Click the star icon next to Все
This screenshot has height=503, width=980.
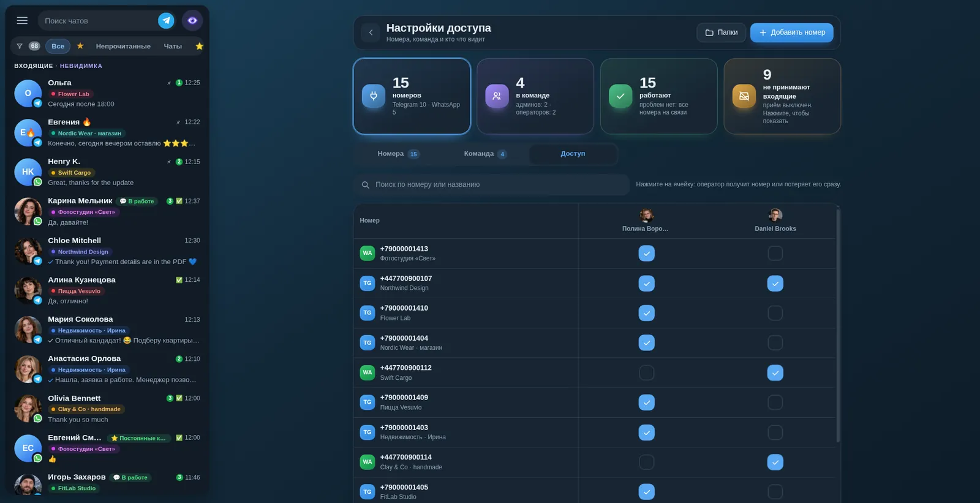[x=80, y=46]
